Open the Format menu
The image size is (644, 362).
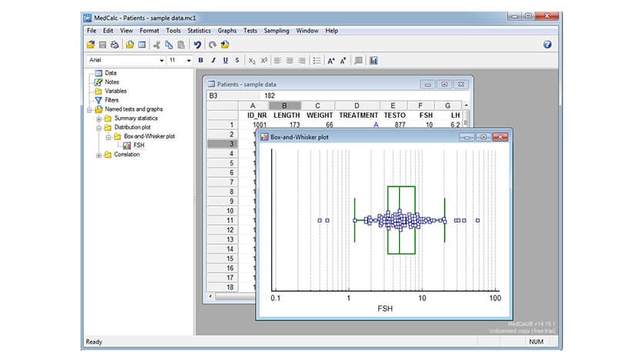point(149,31)
